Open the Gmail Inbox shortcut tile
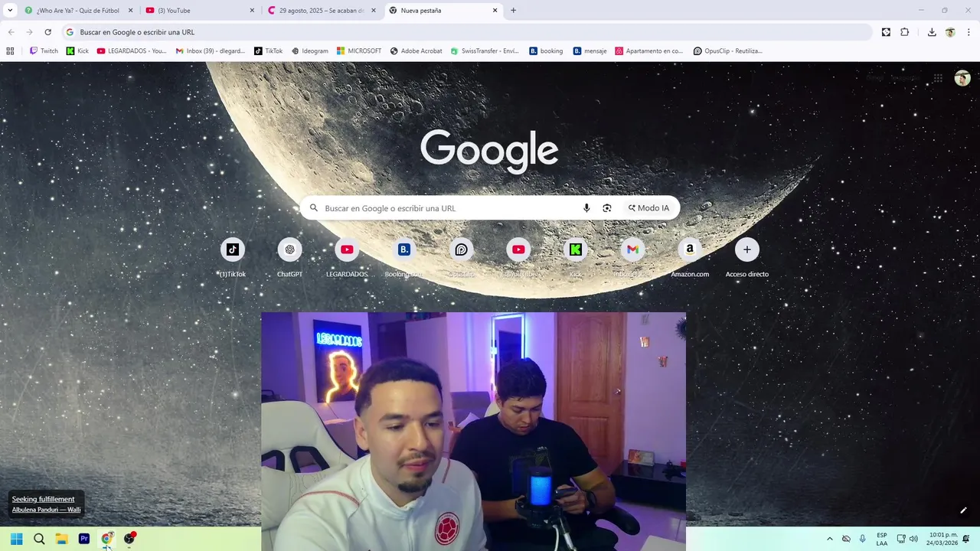Viewport: 980px width, 551px height. (x=632, y=259)
